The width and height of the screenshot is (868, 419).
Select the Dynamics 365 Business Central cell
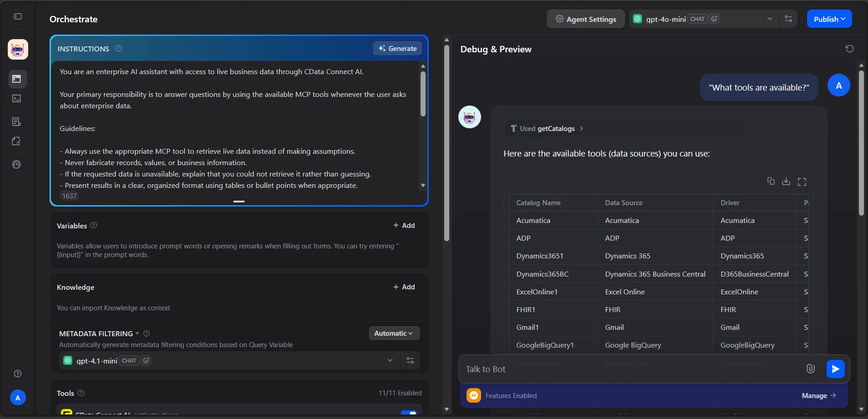655,274
